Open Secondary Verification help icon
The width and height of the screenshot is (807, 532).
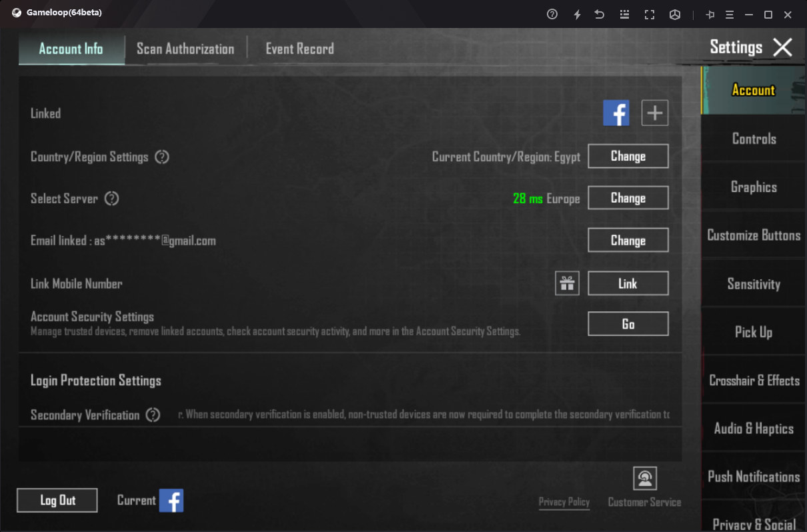pyautogui.click(x=153, y=415)
